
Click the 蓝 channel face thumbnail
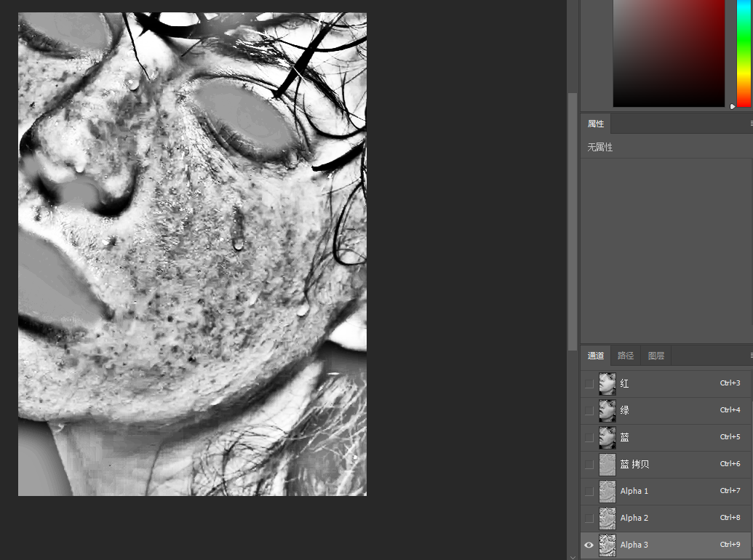pyautogui.click(x=607, y=437)
